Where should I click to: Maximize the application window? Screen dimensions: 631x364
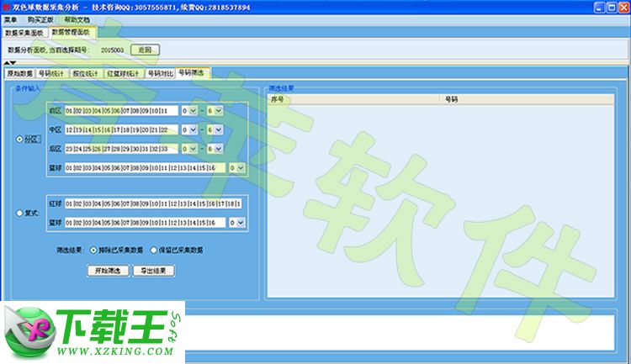point(612,8)
